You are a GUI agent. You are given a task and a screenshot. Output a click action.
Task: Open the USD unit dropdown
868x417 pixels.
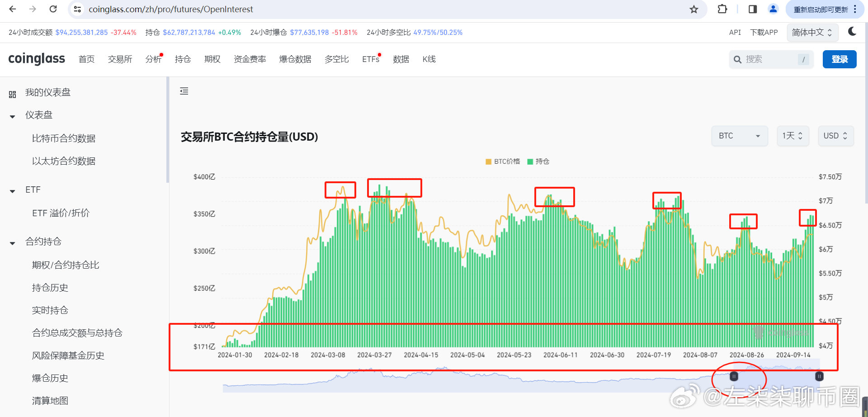coord(835,136)
